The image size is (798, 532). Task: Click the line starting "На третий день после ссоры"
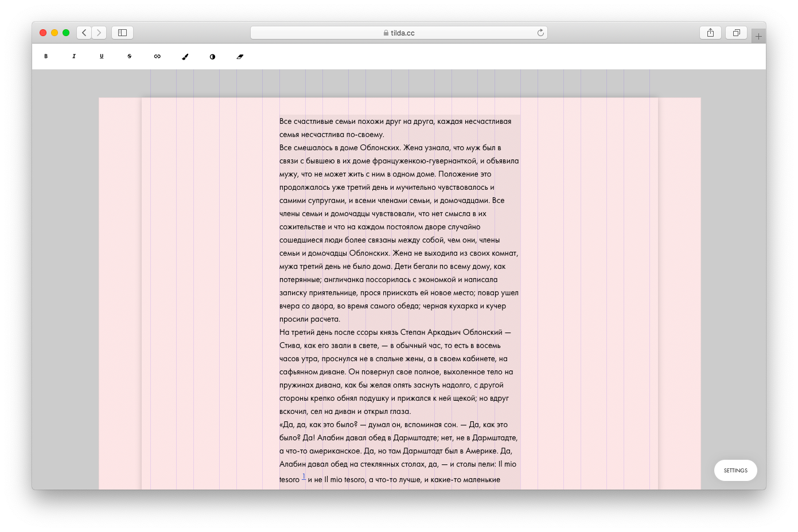395,332
